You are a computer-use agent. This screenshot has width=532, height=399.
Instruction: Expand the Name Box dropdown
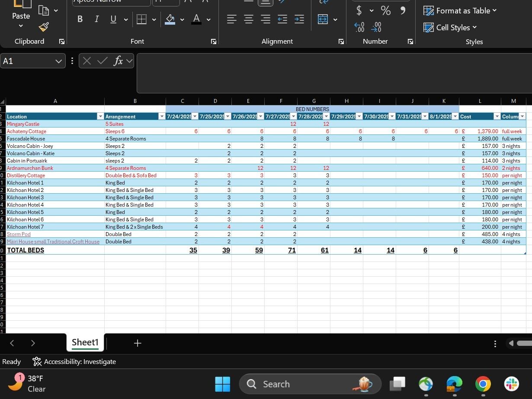coord(59,61)
